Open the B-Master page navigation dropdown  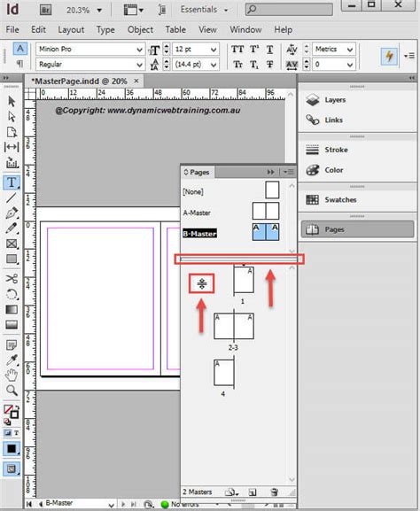click(x=111, y=505)
